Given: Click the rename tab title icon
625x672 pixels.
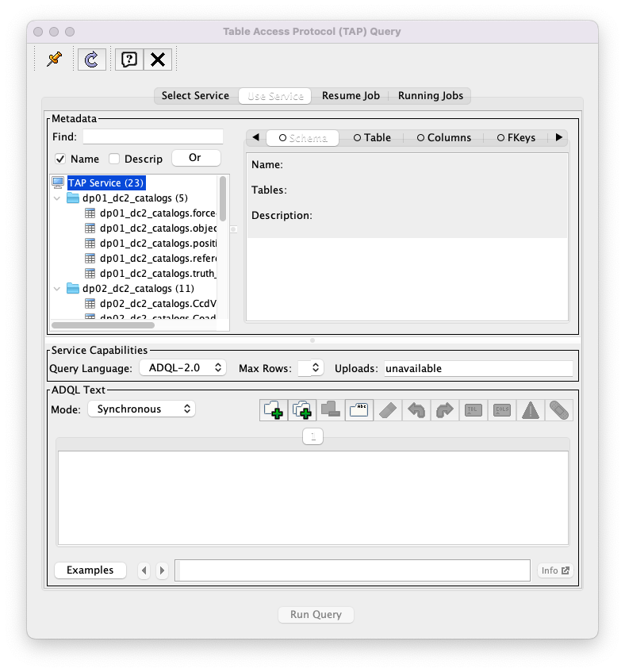Looking at the screenshot, I should (x=359, y=410).
